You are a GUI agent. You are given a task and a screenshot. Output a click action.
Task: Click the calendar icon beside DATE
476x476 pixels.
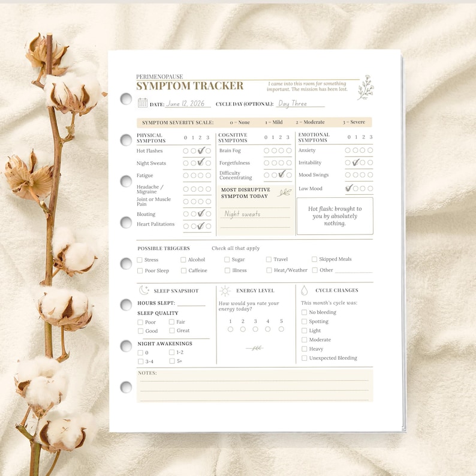[x=143, y=103]
